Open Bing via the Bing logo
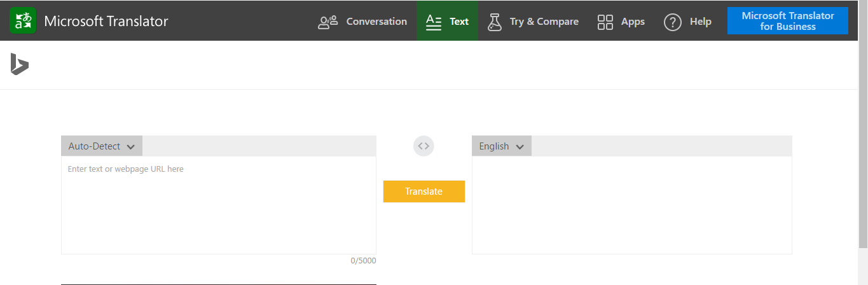 19,64
